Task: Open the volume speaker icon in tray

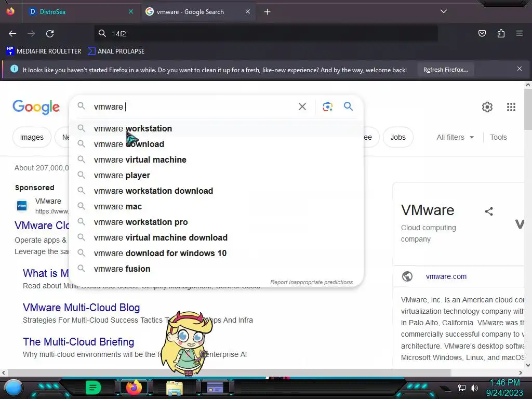Action: click(474, 388)
